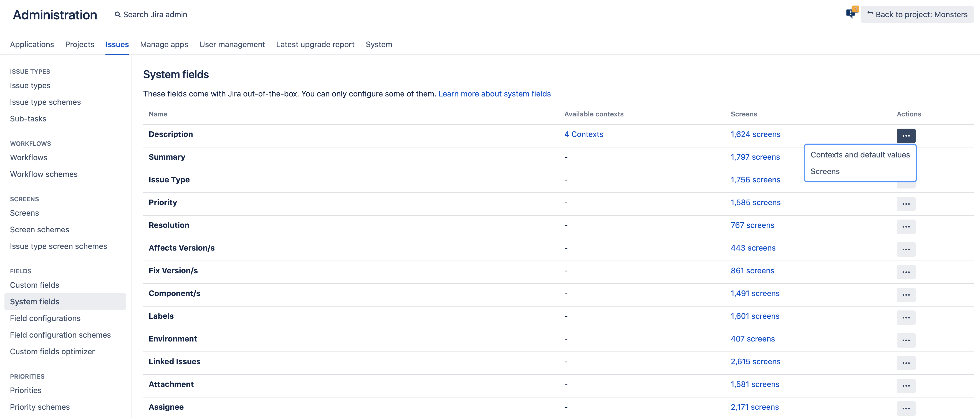The width and height of the screenshot is (980, 418).
Task: Select System fields in the sidebar
Action: (x=65, y=302)
